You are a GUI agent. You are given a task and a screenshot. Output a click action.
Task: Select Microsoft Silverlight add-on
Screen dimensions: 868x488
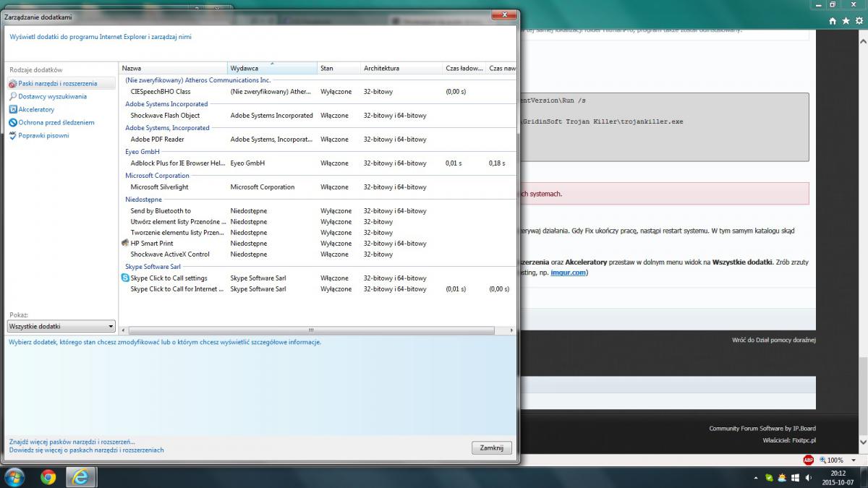tap(318, 187)
